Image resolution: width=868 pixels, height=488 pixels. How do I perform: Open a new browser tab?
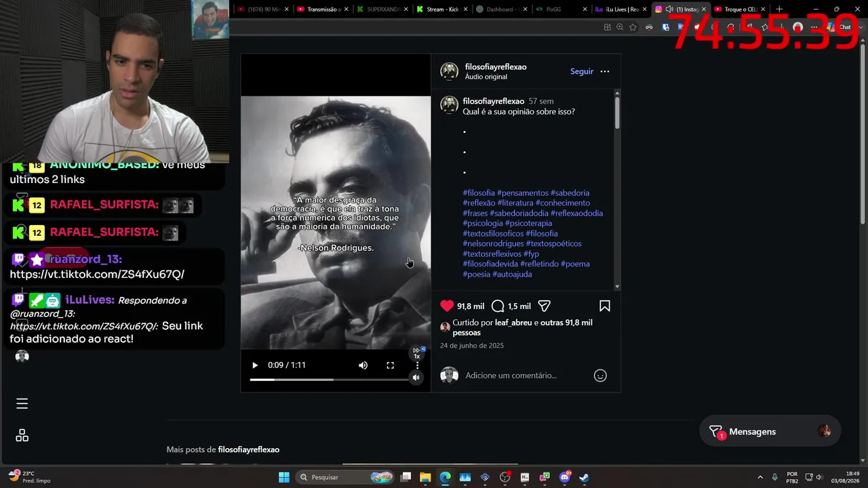(779, 9)
